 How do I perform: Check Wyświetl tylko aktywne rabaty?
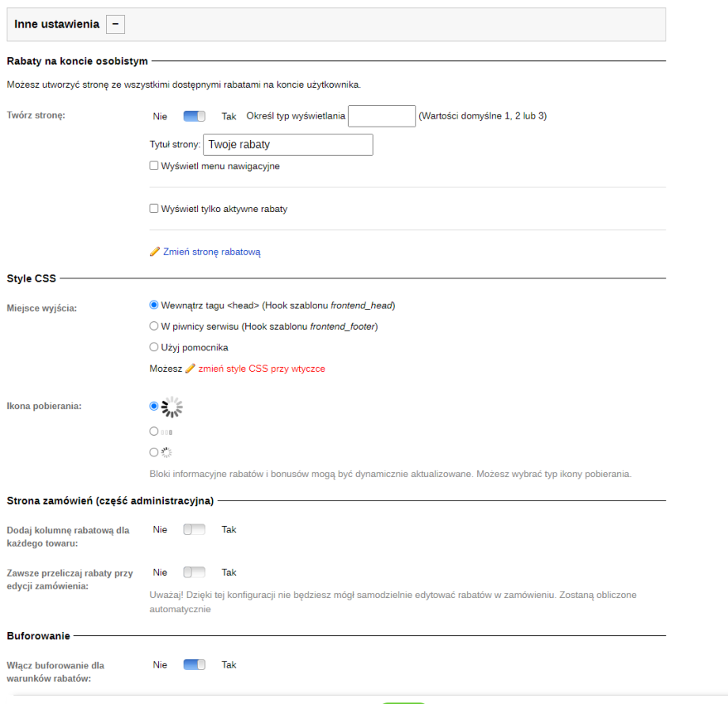point(154,209)
